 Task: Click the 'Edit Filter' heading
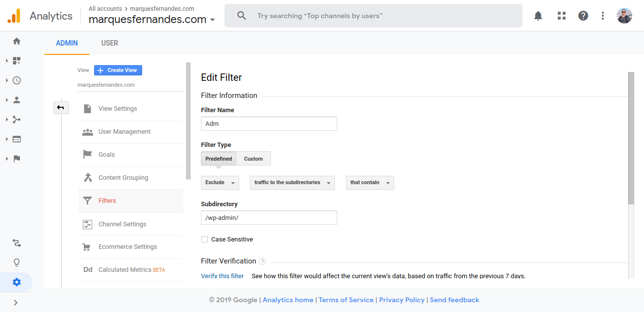(x=222, y=77)
